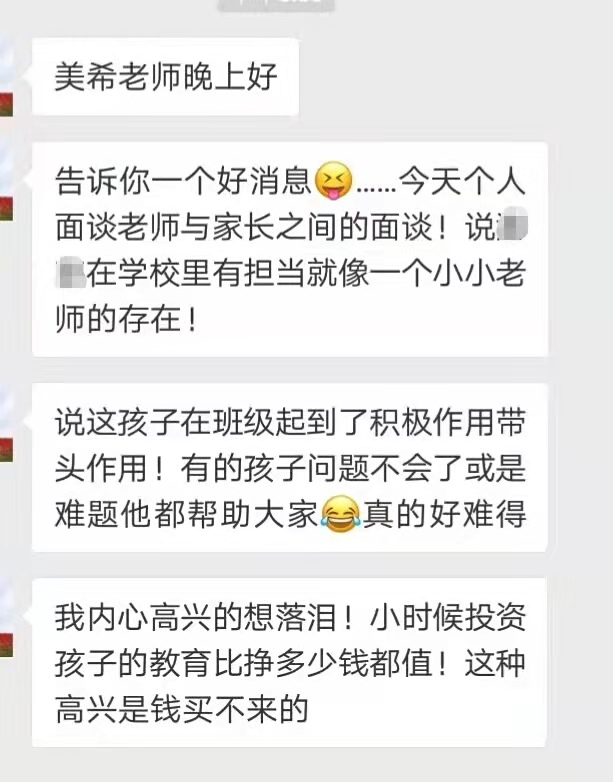Tap the tongue-out squinting emoji
613x782 pixels.
(334, 181)
